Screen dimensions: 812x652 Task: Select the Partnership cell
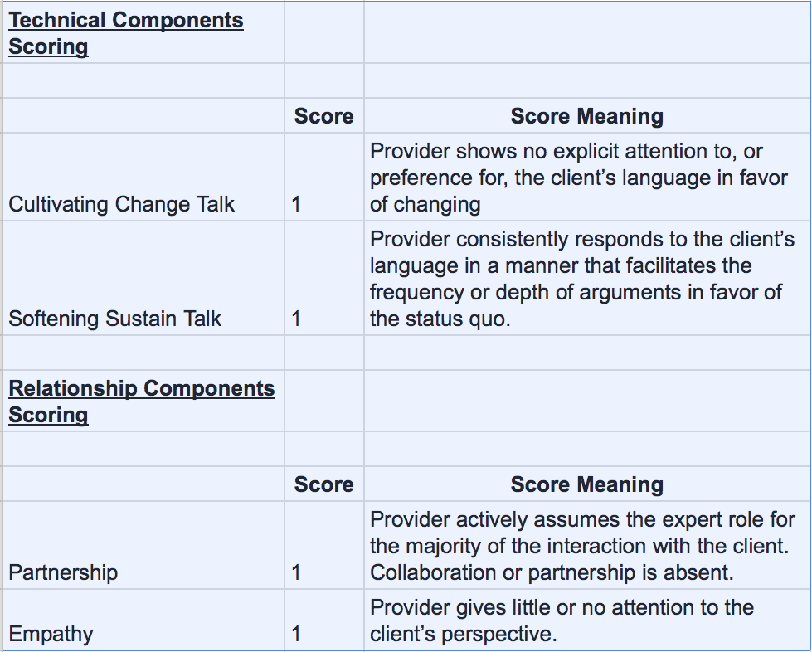[63, 572]
